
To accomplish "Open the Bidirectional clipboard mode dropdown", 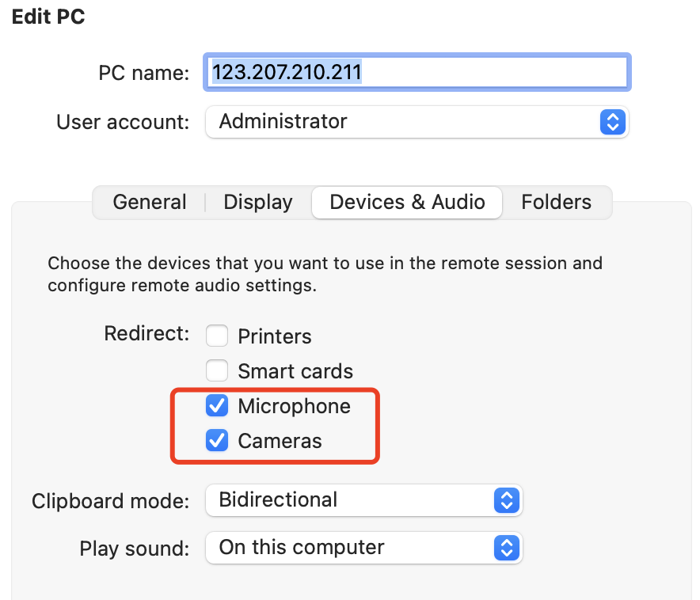I will (363, 500).
